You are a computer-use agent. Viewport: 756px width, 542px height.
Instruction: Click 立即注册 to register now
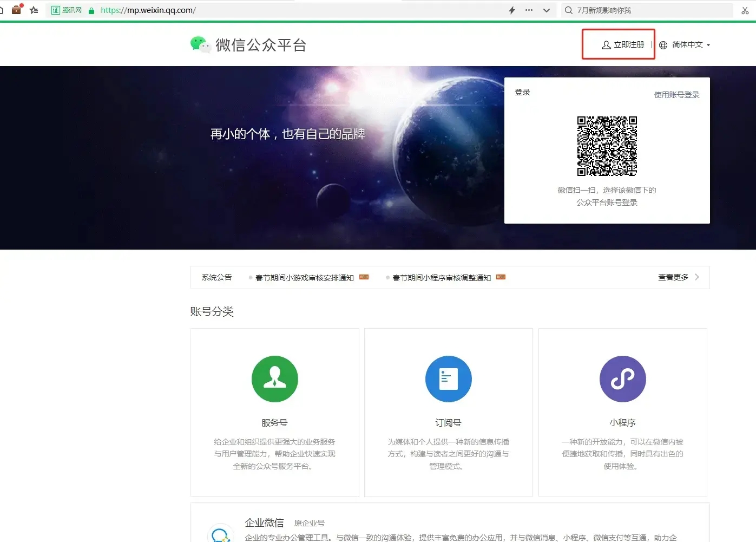[623, 44]
